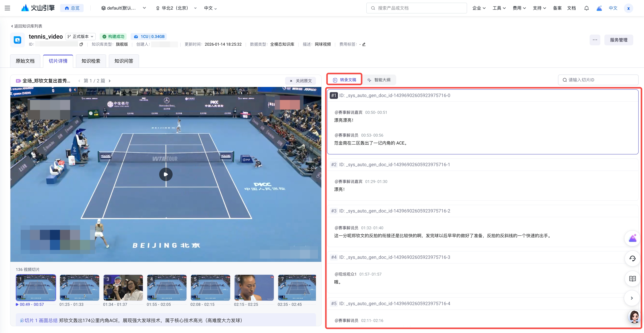Play the tennis video
Screen dimensions: 644x333
coord(166,174)
